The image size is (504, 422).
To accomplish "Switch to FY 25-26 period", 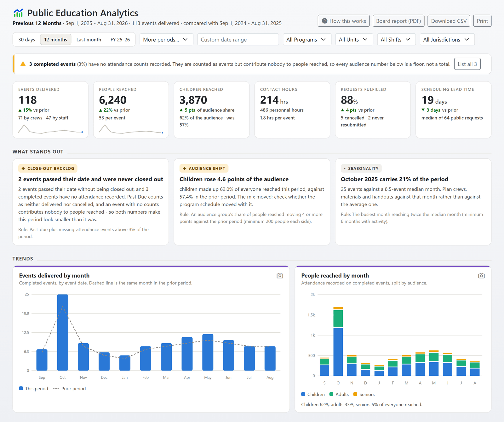I will [120, 40].
